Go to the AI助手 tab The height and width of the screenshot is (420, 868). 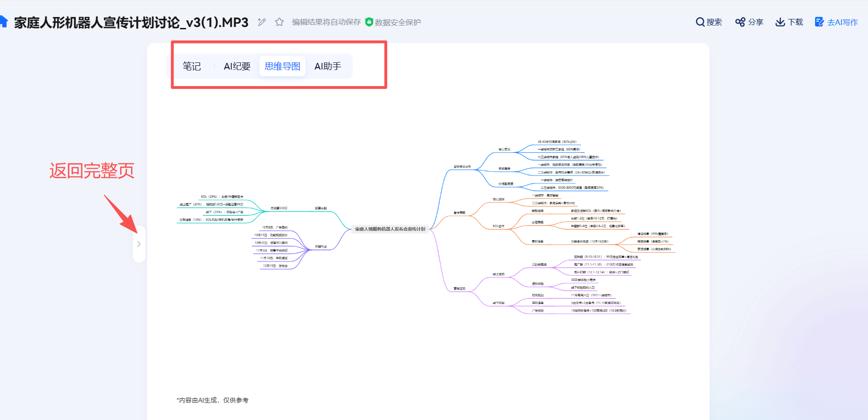[x=328, y=66]
